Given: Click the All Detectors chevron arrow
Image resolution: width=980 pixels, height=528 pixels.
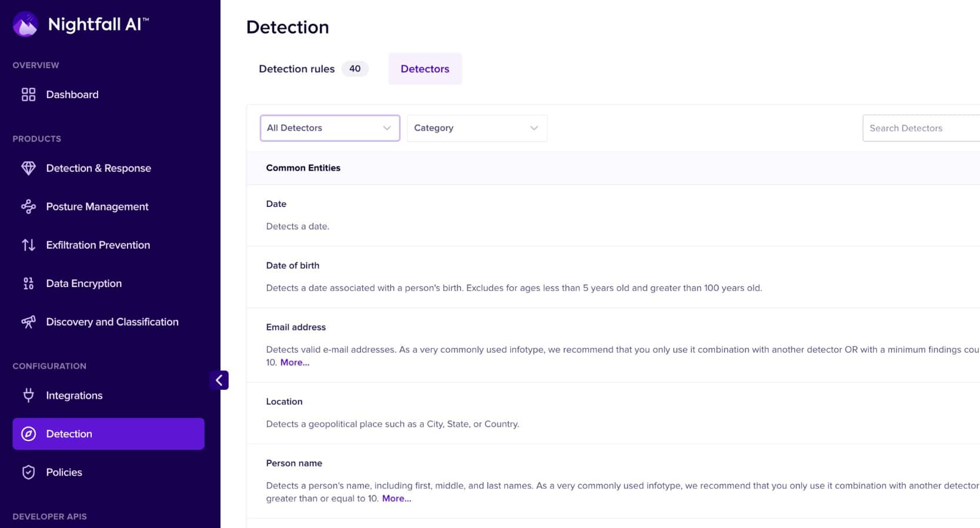Looking at the screenshot, I should pos(387,128).
